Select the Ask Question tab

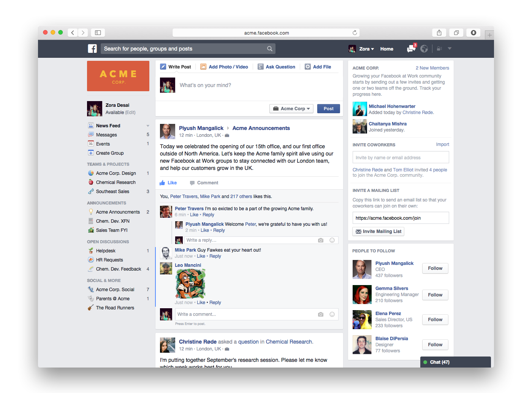tap(276, 67)
